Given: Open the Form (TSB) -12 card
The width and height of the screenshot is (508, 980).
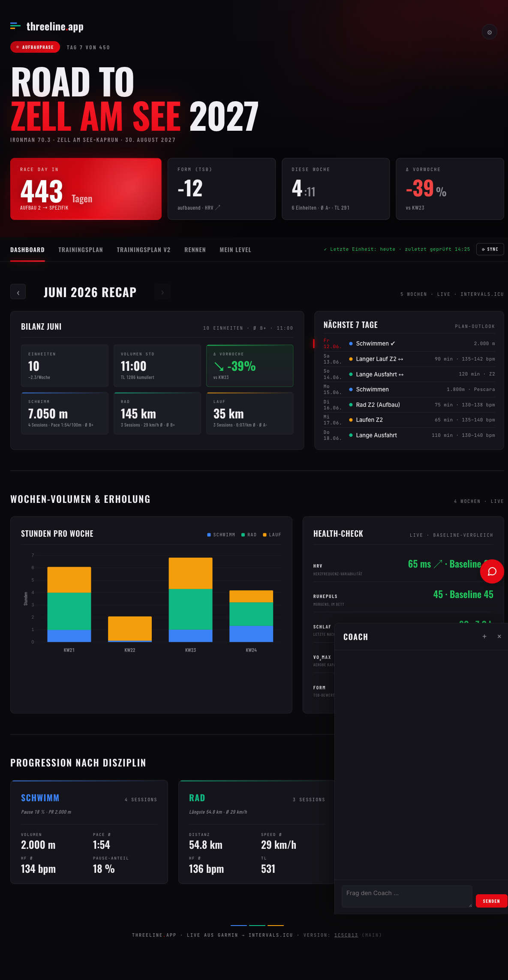Looking at the screenshot, I should click(222, 189).
